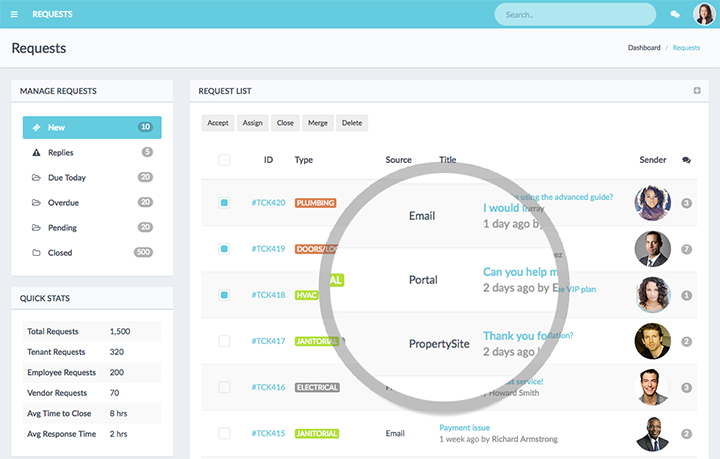This screenshot has height=459, width=720.
Task: Open #TCK417 sender's avatar
Action: [652, 341]
